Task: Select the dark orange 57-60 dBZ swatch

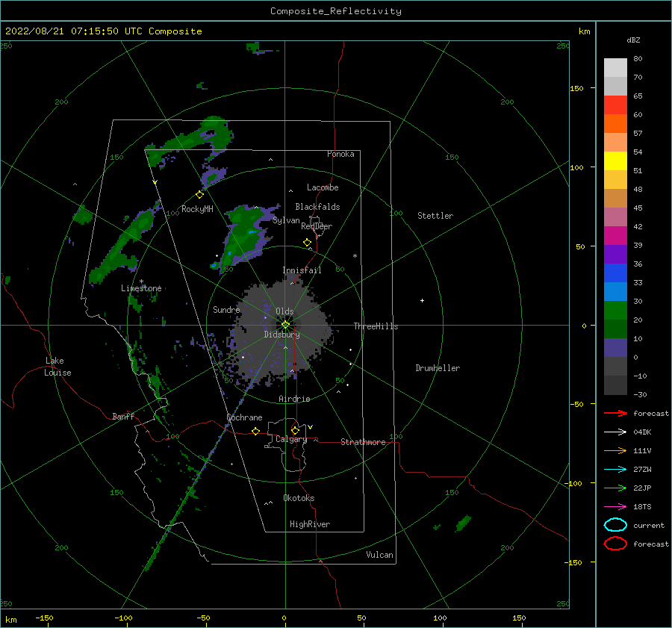Action: pyautogui.click(x=615, y=123)
